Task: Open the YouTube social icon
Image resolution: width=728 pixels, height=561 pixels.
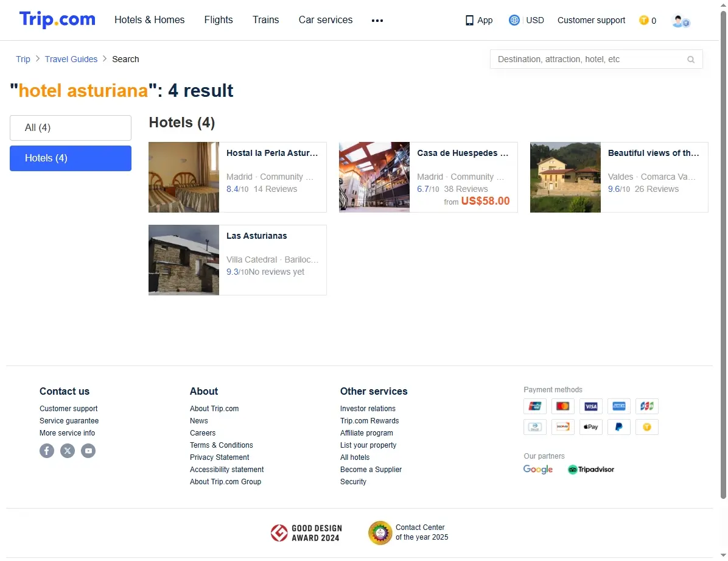Action: pos(88,451)
